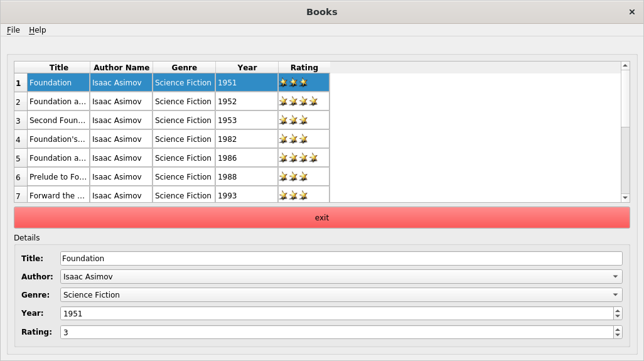Select row header number 3
The image size is (644, 361).
pos(18,121)
